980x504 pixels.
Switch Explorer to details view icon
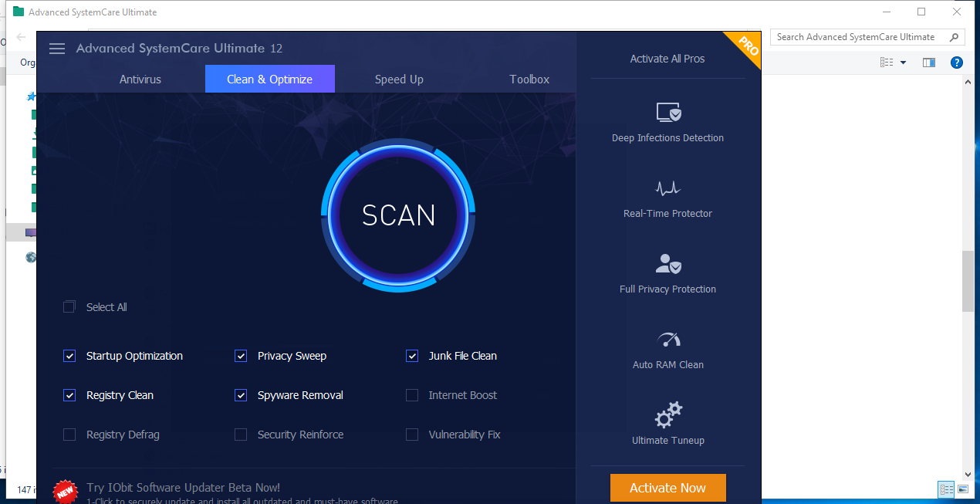(947, 489)
